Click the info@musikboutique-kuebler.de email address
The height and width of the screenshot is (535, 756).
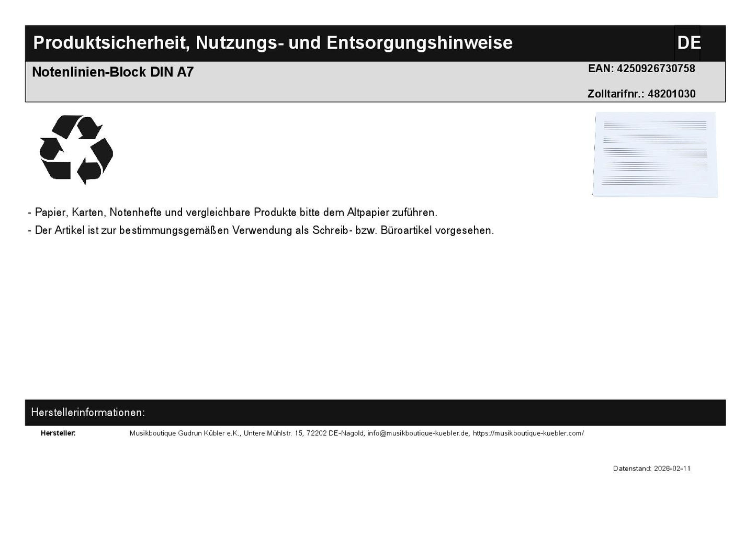418,433
